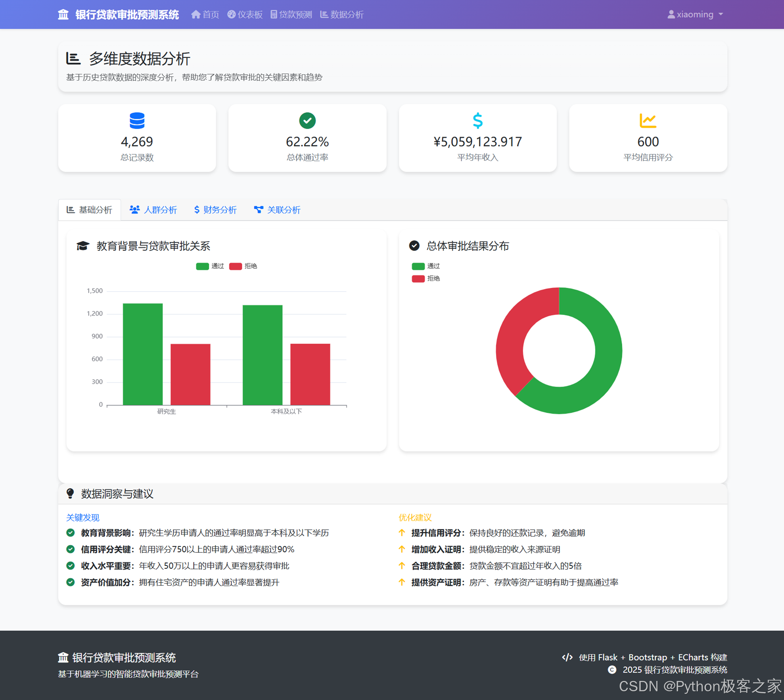Click the dollar sign icon above 平均年收入

coord(477,121)
